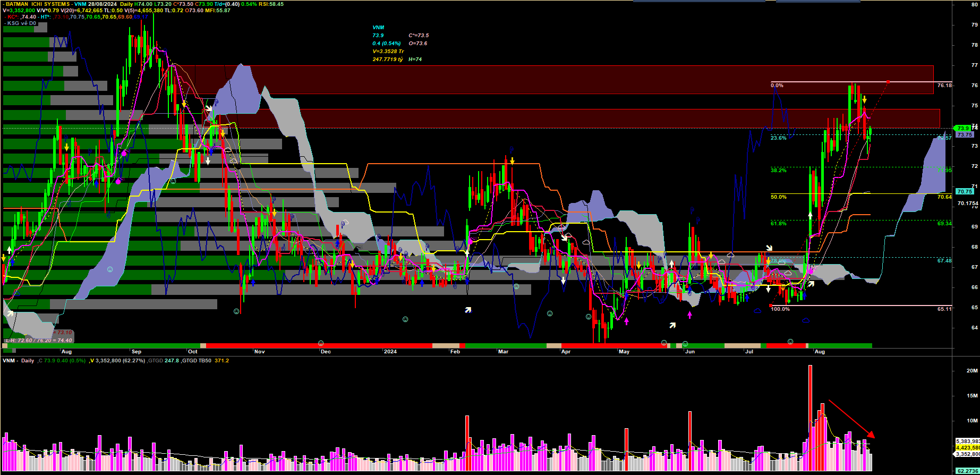Click the 247.7719 tỷ value in info box

coord(388,60)
